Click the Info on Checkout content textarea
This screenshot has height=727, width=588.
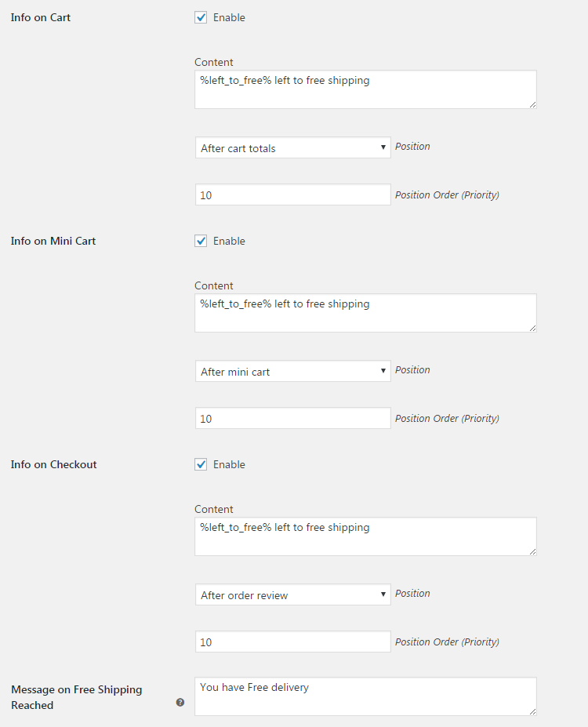[x=365, y=536]
